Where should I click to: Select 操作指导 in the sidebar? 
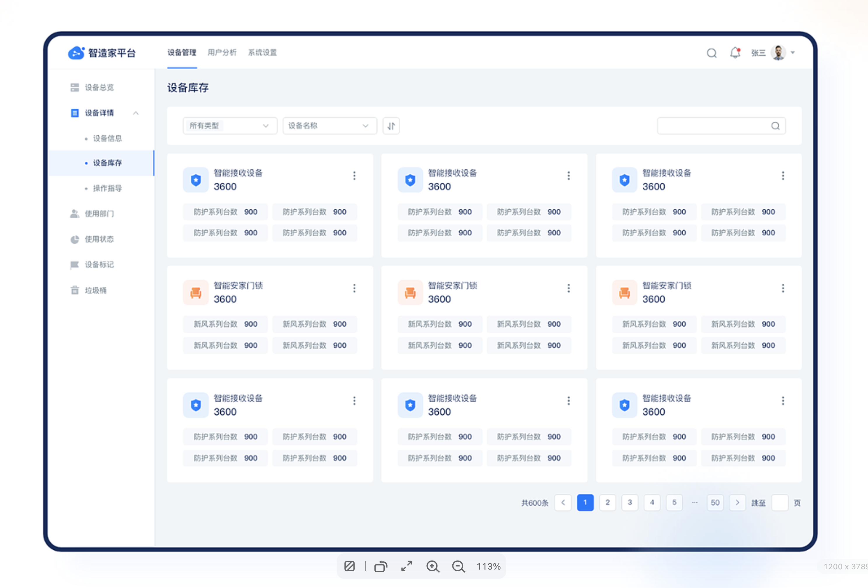(107, 188)
